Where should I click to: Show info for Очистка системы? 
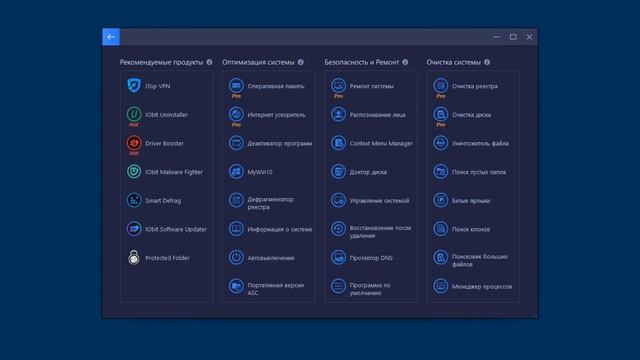(487, 62)
